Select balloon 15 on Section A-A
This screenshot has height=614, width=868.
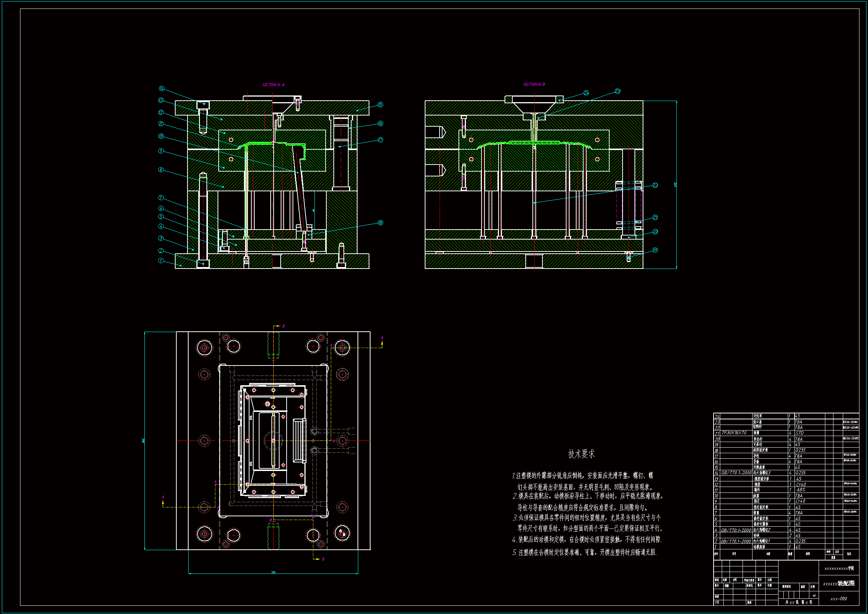[x=380, y=105]
